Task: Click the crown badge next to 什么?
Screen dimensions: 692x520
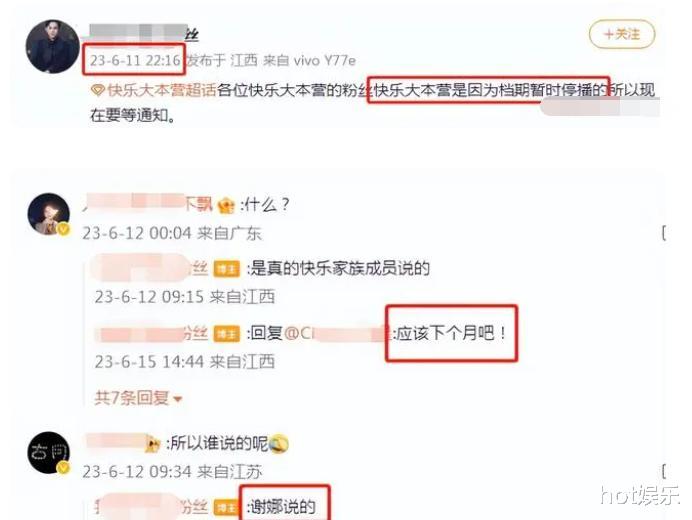Action: 226,205
